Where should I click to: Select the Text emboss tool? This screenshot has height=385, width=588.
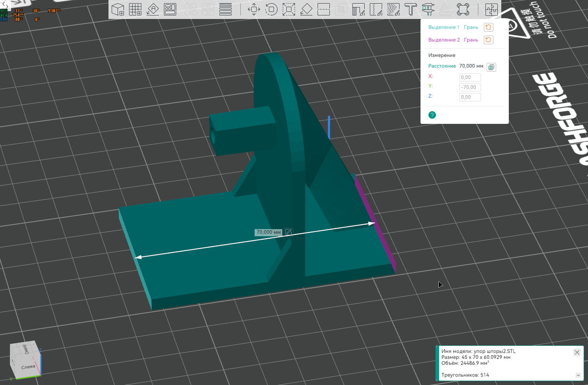tap(411, 9)
